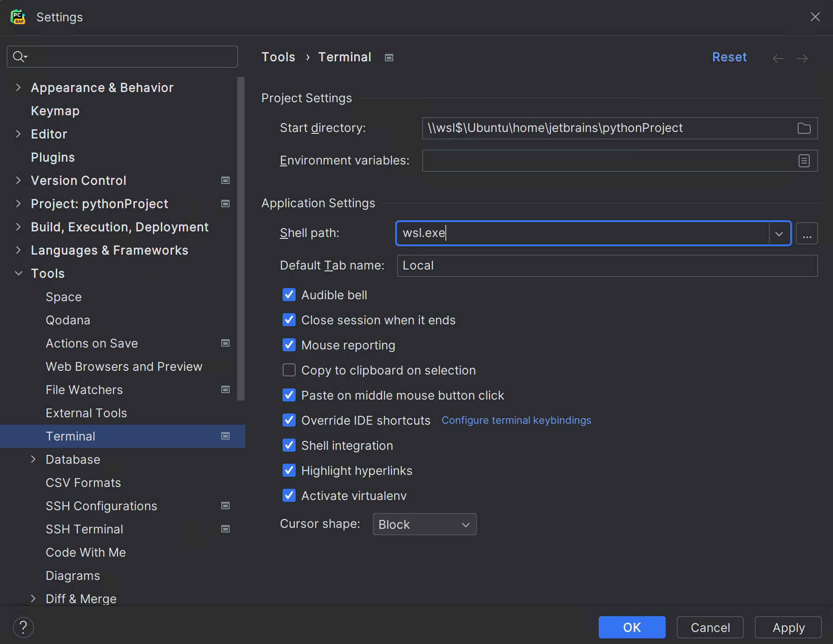This screenshot has height=644, width=833.
Task: Select SSH Terminal in the sidebar
Action: (84, 529)
